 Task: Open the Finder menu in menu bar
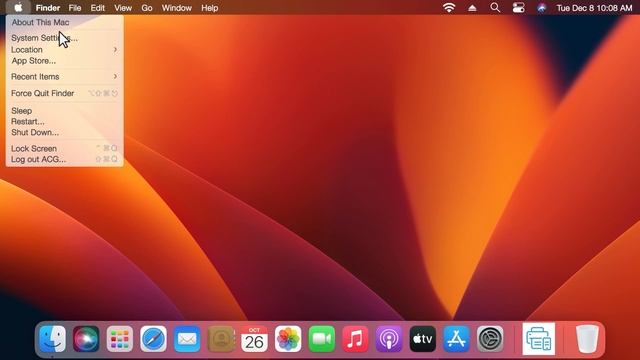(x=48, y=8)
